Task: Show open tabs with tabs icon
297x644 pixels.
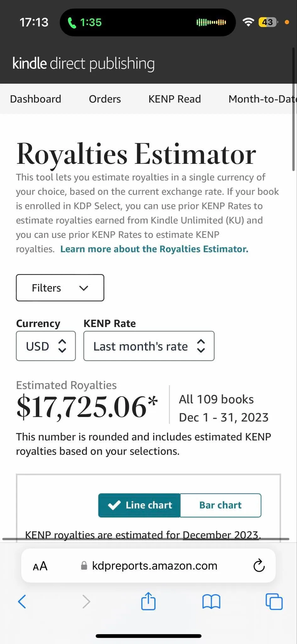Action: click(x=274, y=601)
